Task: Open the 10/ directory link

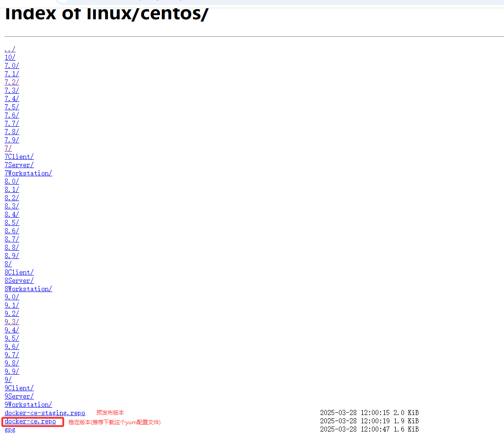Action: pos(10,57)
